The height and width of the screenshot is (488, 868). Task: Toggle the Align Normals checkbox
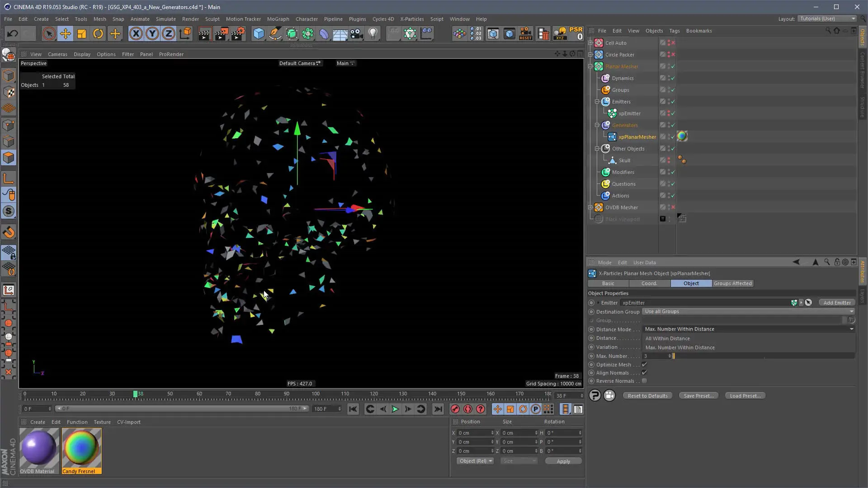click(x=644, y=373)
